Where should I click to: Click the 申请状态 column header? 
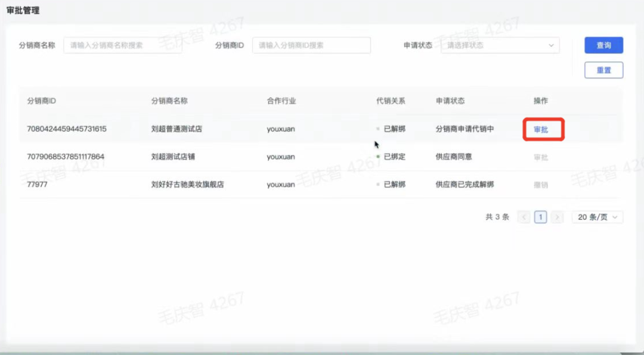(450, 101)
